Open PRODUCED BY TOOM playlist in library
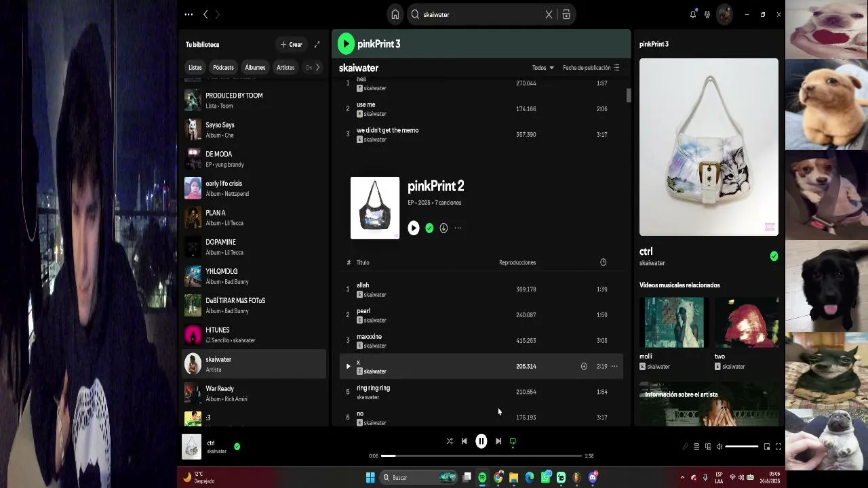 (x=255, y=100)
